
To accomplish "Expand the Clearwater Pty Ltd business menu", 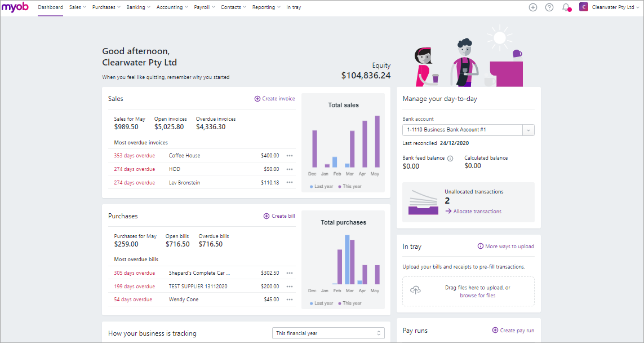I will [x=616, y=7].
